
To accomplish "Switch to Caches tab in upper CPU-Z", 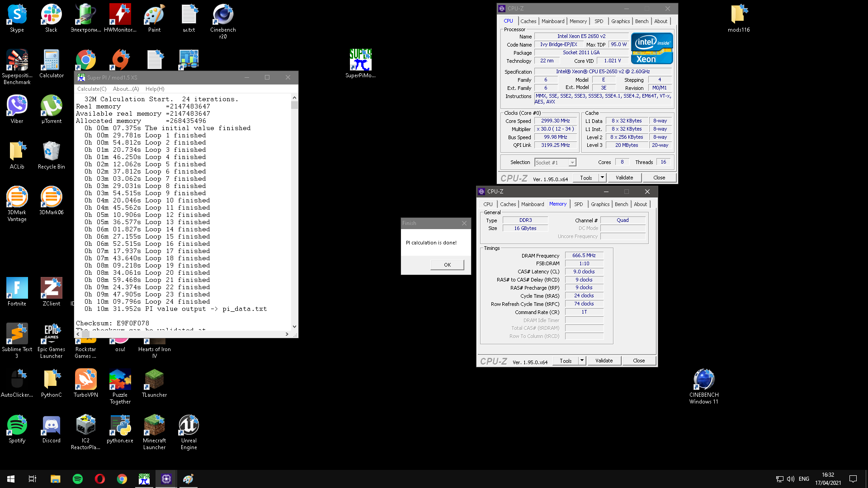I will point(528,21).
